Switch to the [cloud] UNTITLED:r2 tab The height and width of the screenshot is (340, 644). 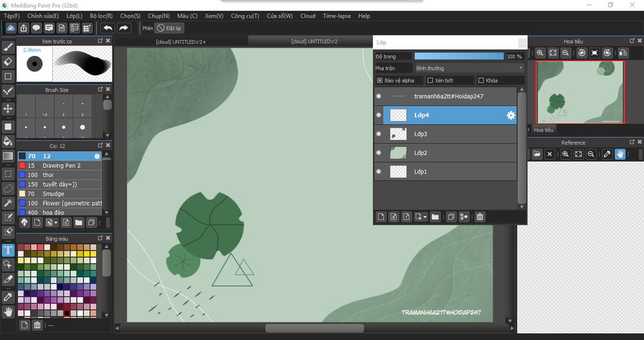point(314,41)
